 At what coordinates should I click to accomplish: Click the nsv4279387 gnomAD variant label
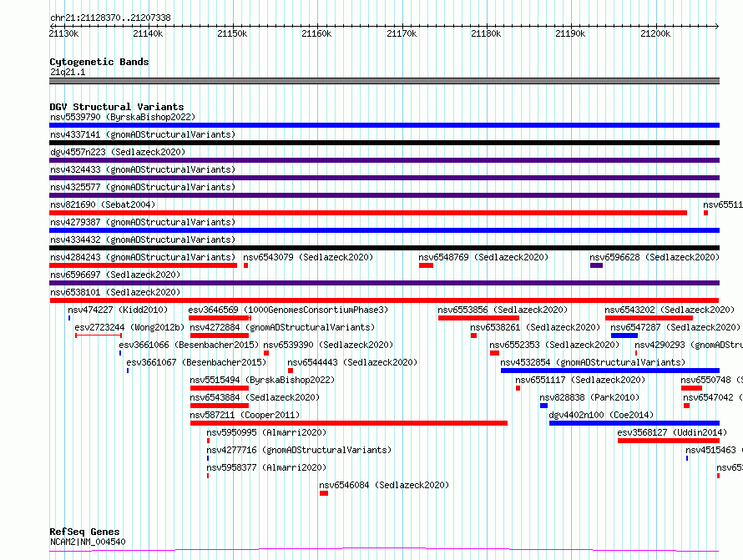143,222
